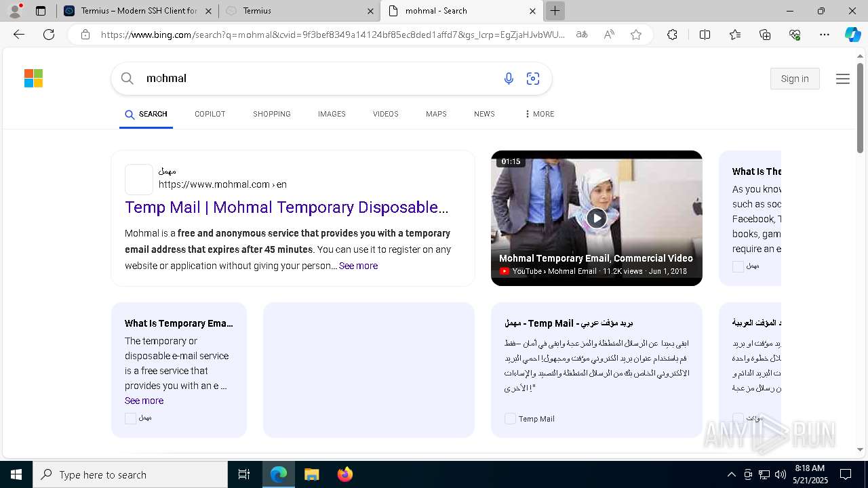Switch to second Termius tab
The width and height of the screenshot is (868, 488).
click(300, 11)
